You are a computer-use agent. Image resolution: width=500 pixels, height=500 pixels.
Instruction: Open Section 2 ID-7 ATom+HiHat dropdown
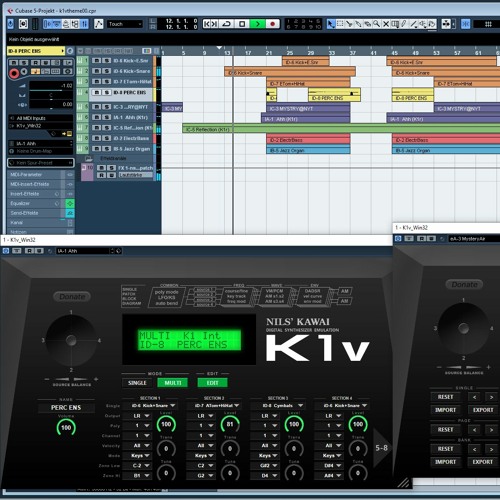pos(217,405)
